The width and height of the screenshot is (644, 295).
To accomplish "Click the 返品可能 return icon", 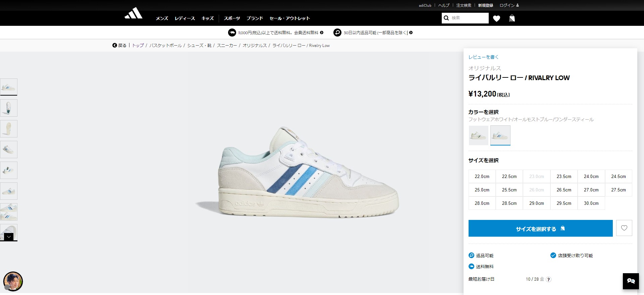I will [471, 255].
